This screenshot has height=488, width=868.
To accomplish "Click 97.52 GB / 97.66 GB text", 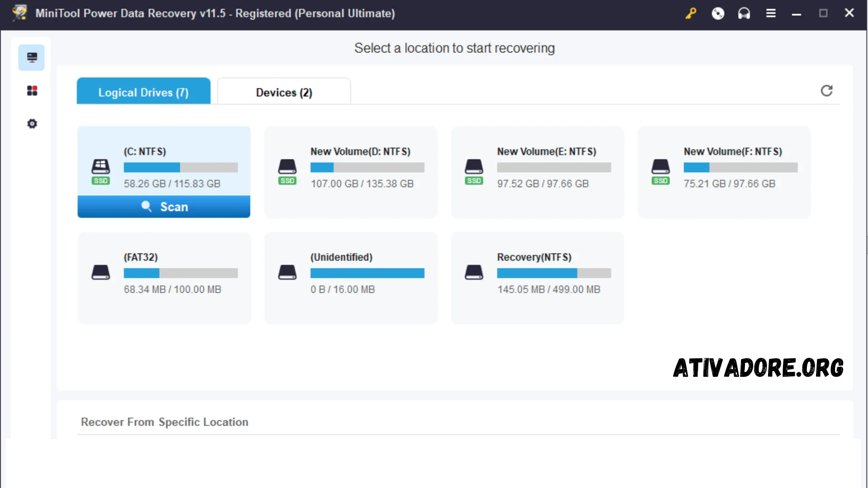I will coord(543,184).
